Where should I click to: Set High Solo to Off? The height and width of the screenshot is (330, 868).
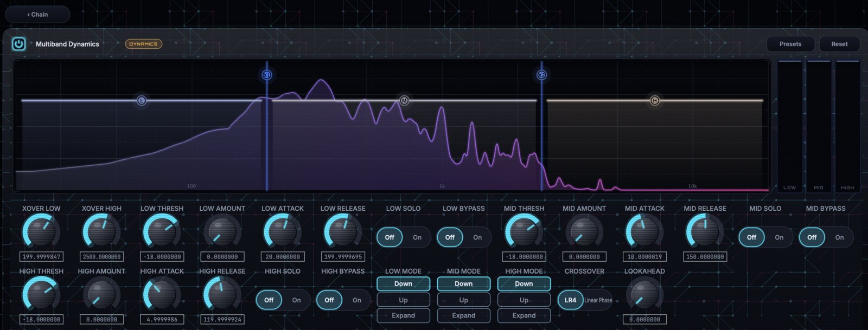click(269, 300)
